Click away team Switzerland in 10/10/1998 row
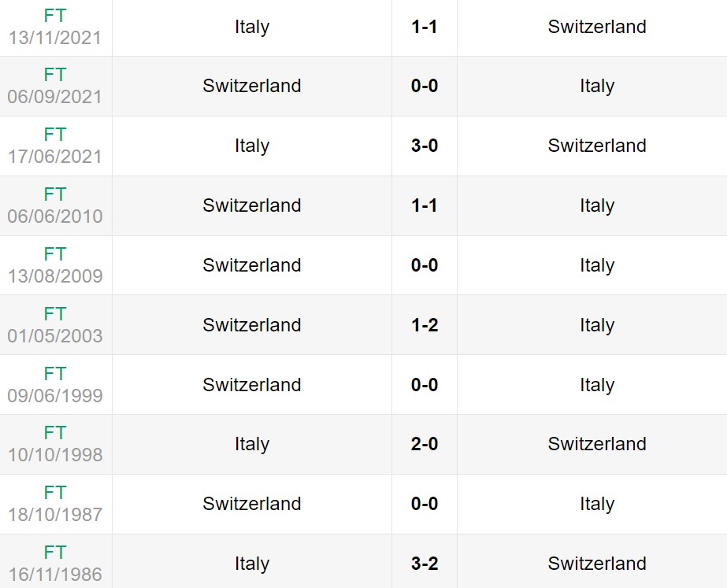727x588 pixels. [597, 444]
